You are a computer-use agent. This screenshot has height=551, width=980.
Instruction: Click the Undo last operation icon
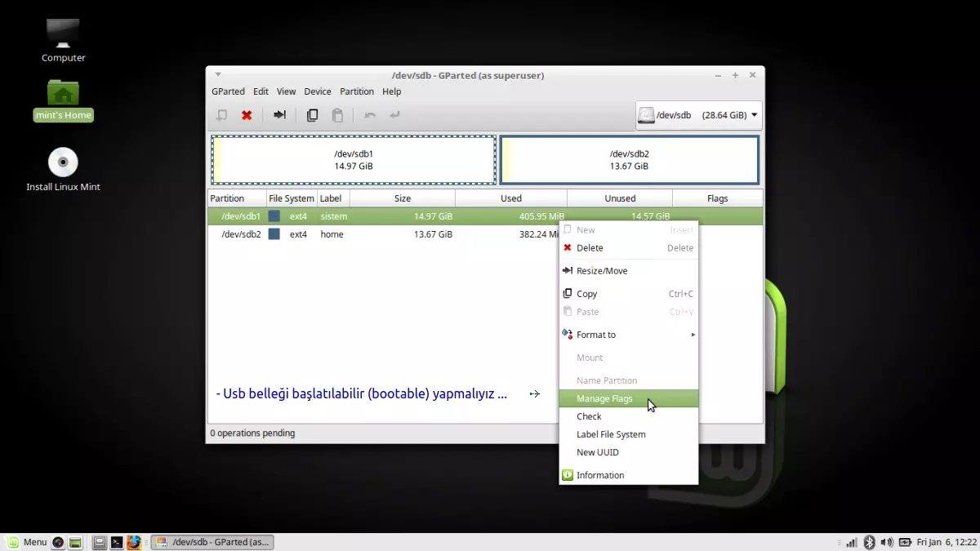(369, 115)
